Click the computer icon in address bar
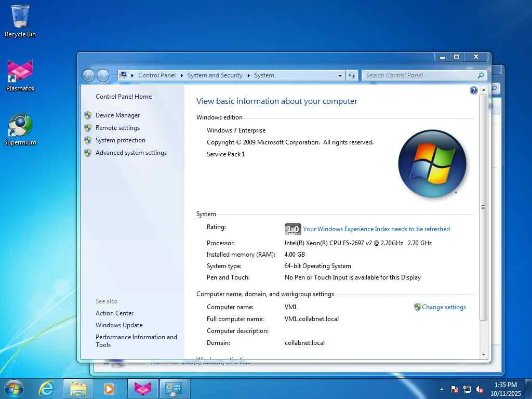The height and width of the screenshot is (399, 532). [x=123, y=75]
